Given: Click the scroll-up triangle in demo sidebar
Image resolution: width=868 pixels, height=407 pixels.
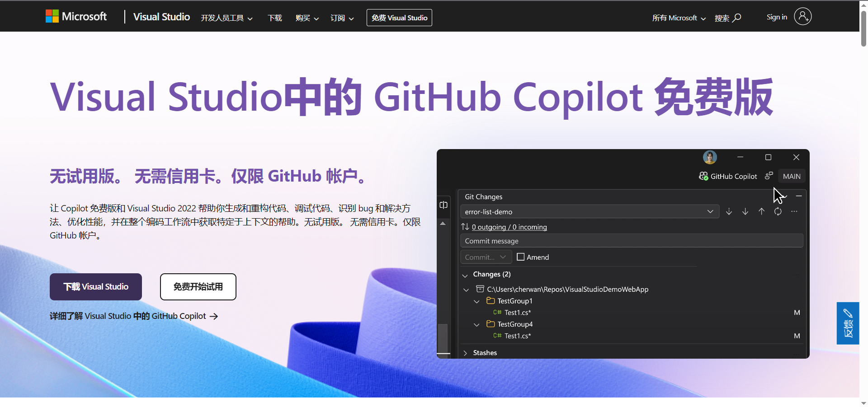Looking at the screenshot, I should 443,223.
